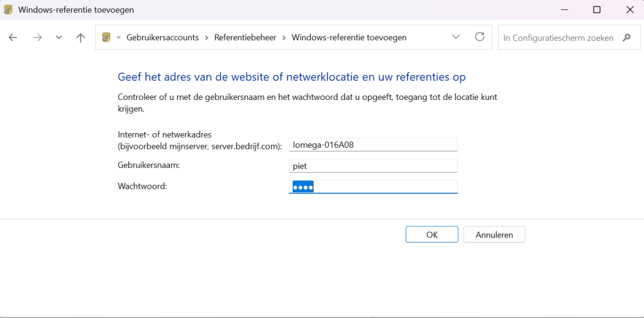This screenshot has width=644, height=318.
Task: Click title bar vault window icon
Action: (8, 10)
